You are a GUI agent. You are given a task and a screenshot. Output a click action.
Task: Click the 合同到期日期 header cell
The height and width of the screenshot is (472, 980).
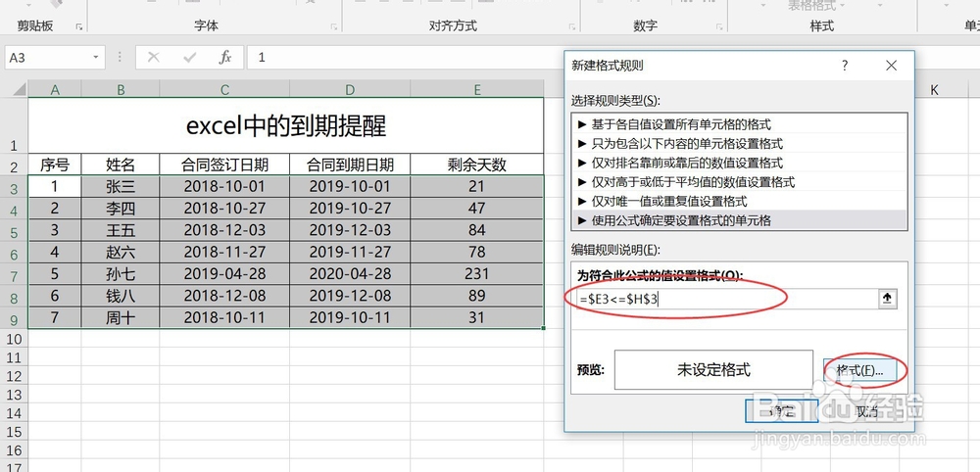point(350,165)
